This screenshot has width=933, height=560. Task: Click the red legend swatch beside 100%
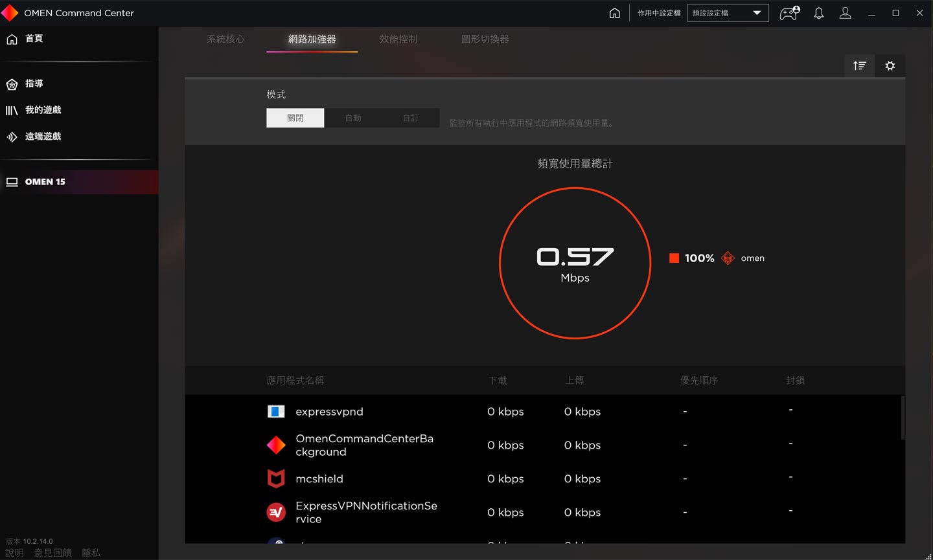pyautogui.click(x=674, y=258)
